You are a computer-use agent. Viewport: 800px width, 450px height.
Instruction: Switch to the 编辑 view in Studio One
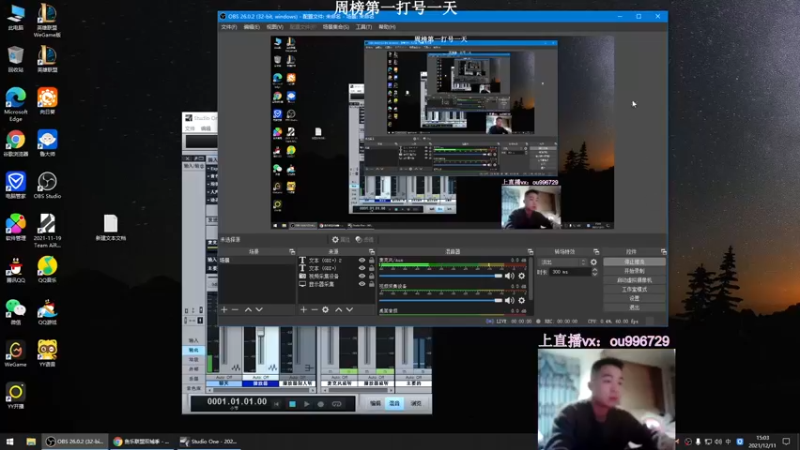(376, 404)
